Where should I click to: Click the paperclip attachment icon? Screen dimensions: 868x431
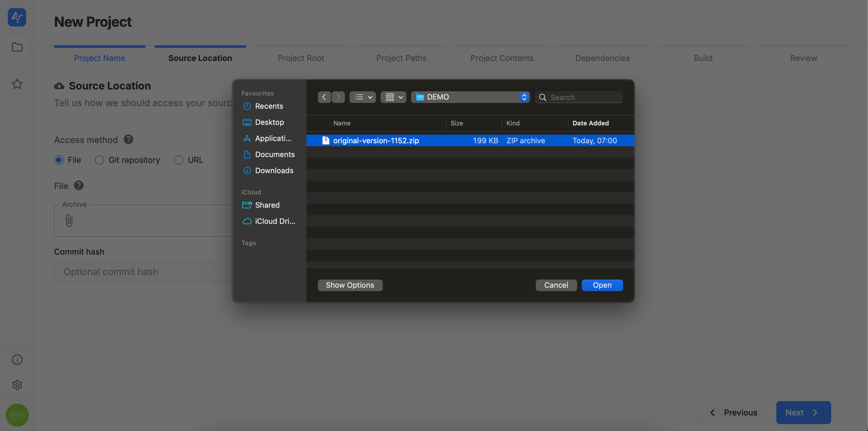coord(69,221)
